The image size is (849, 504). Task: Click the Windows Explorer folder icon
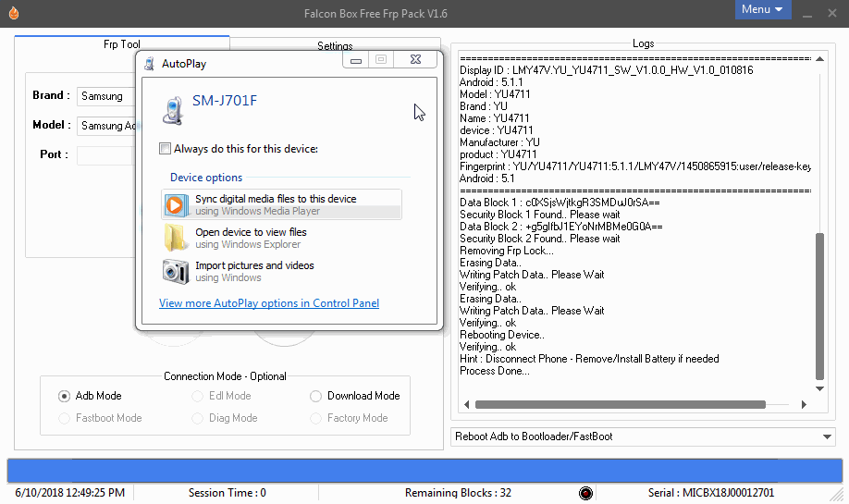point(175,238)
